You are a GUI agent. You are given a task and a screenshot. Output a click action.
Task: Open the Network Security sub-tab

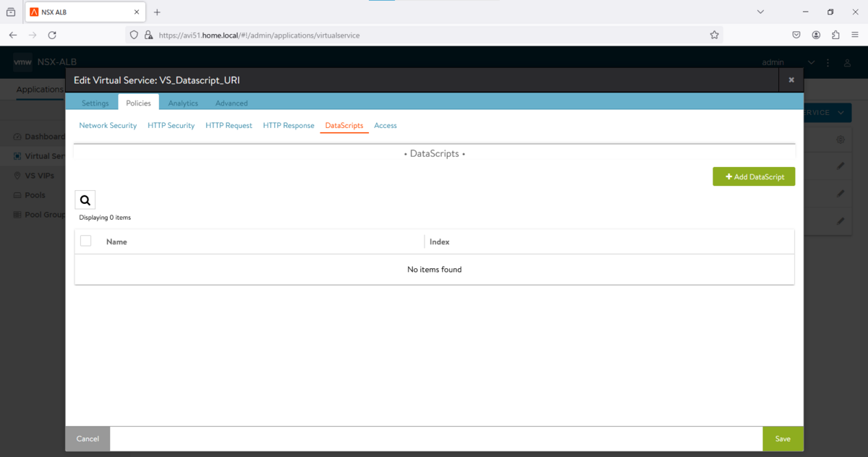pos(108,126)
